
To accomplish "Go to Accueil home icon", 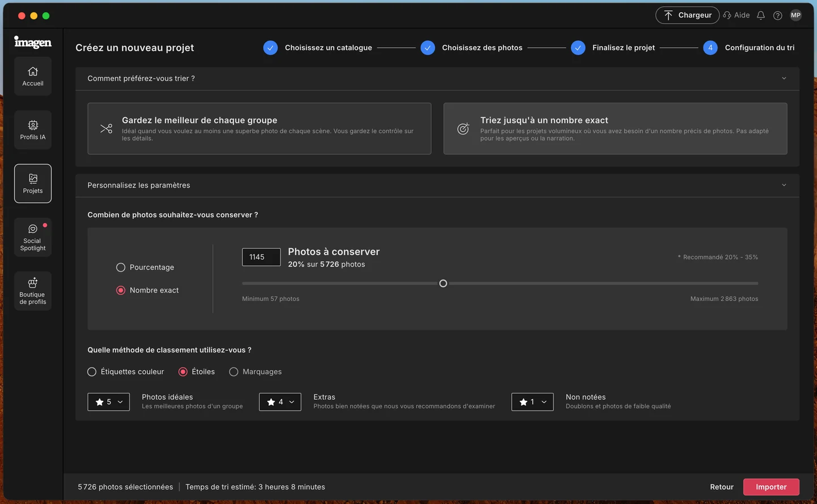I will pos(33,76).
